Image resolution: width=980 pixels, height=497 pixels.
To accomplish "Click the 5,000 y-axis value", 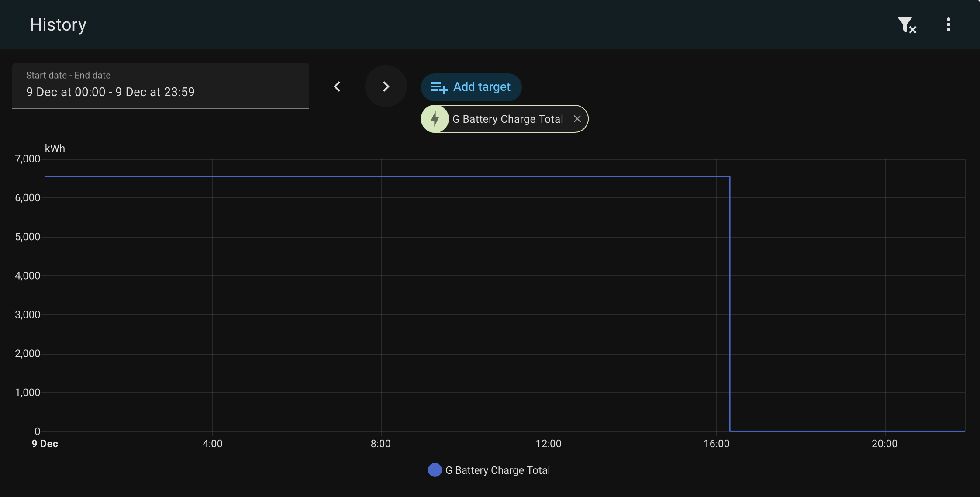I will click(x=28, y=237).
